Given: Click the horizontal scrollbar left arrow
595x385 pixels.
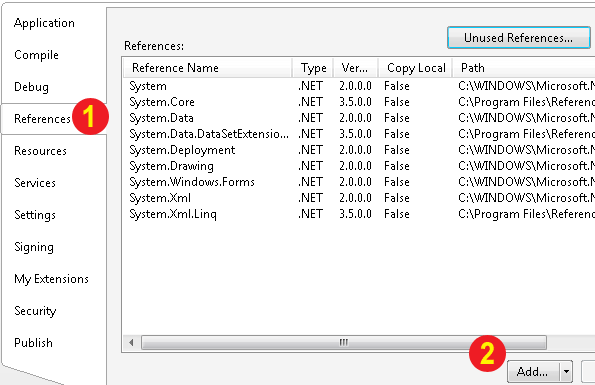Looking at the screenshot, I should click(x=131, y=343).
